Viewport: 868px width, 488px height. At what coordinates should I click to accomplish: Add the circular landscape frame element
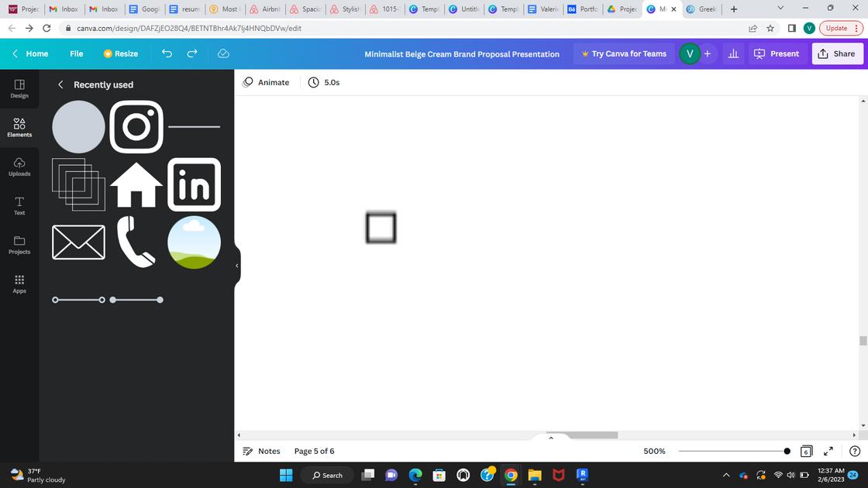point(194,242)
